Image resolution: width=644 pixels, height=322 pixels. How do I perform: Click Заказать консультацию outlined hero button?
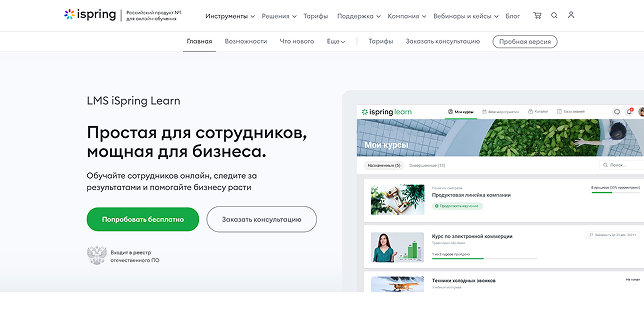[261, 219]
